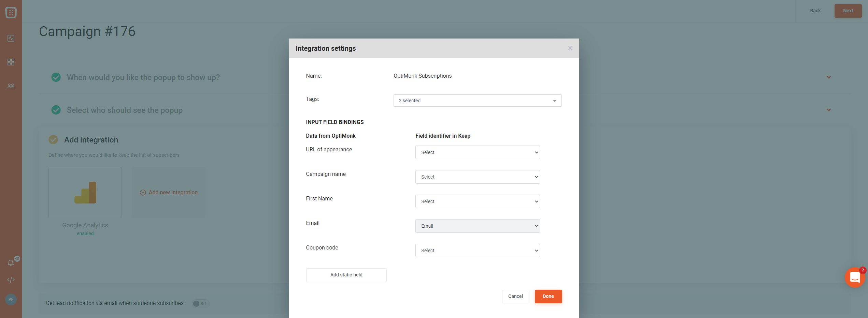Click the 'OptiMonk Subscriptions' name text
Image resolution: width=868 pixels, height=318 pixels.
tap(423, 76)
